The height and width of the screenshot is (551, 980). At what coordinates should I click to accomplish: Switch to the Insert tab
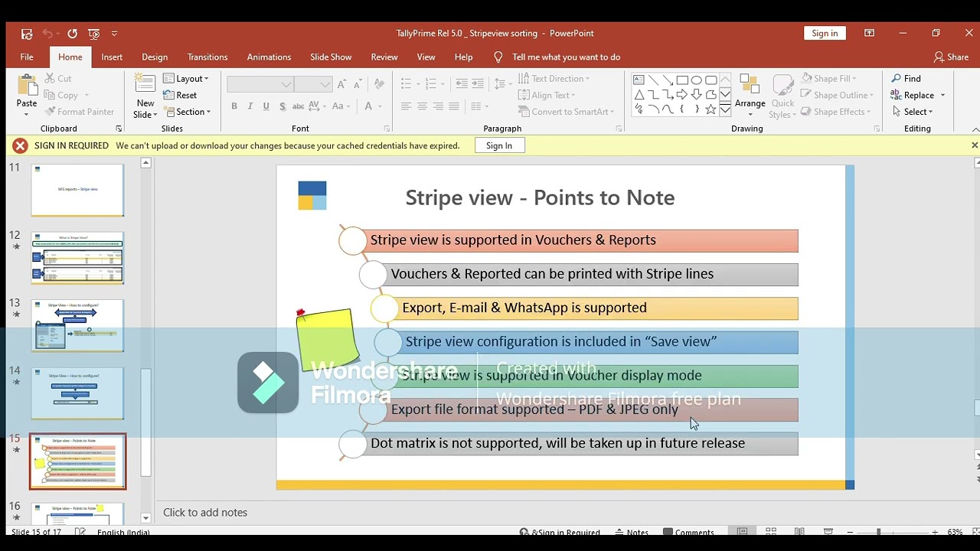pos(112,57)
